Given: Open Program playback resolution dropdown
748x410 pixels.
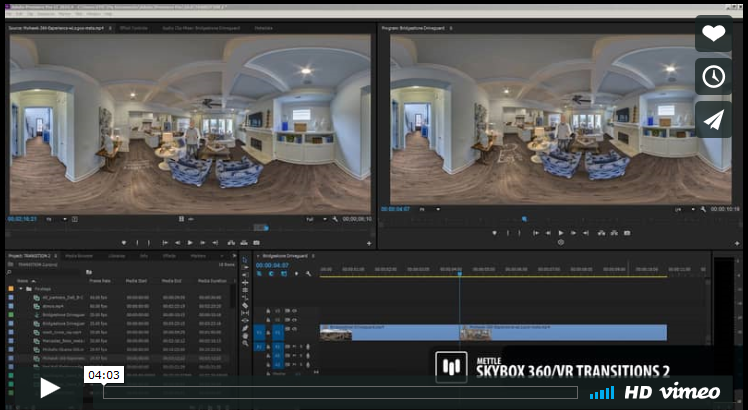Looking at the screenshot, I should tap(685, 209).
